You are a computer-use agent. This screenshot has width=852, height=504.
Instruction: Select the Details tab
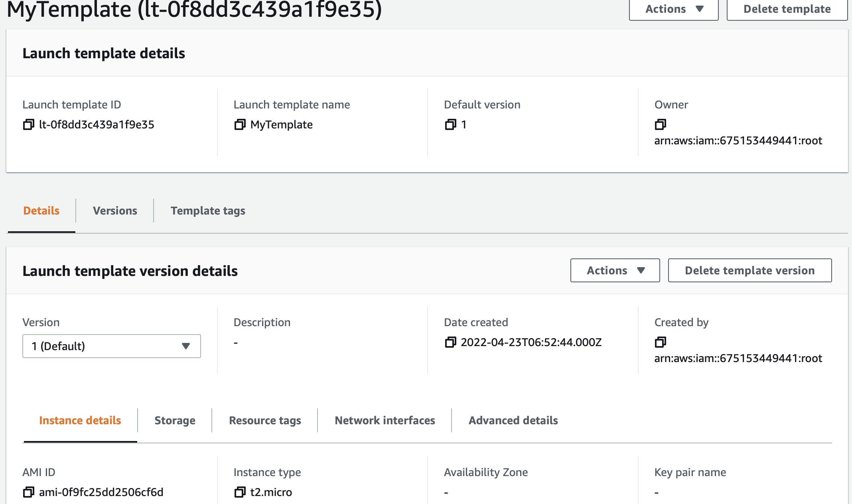[41, 211]
